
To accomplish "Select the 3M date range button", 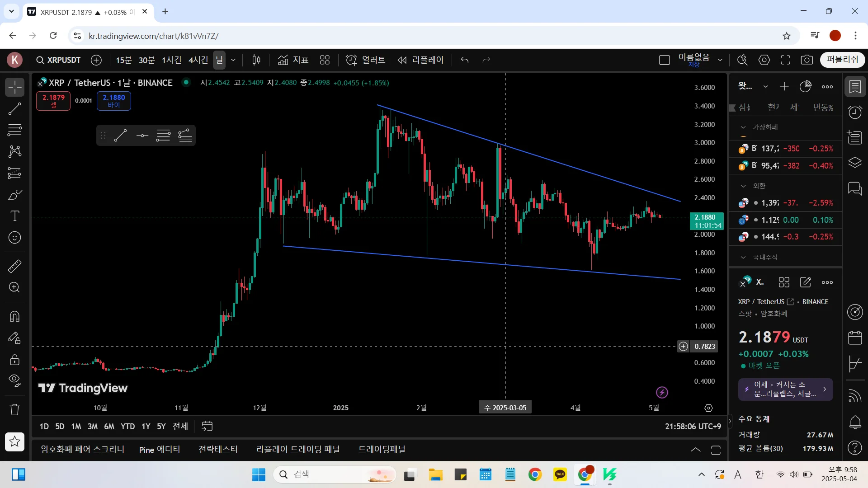I will pyautogui.click(x=92, y=427).
